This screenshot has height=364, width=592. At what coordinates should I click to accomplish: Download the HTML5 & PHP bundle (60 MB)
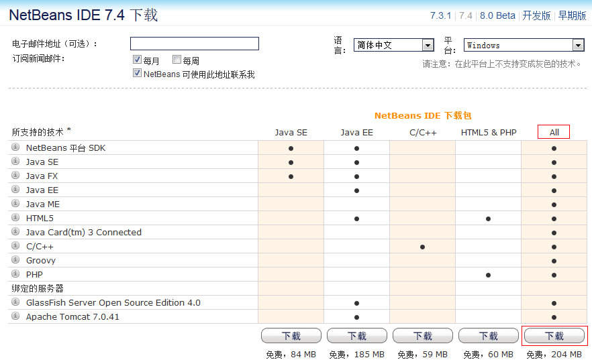[489, 336]
